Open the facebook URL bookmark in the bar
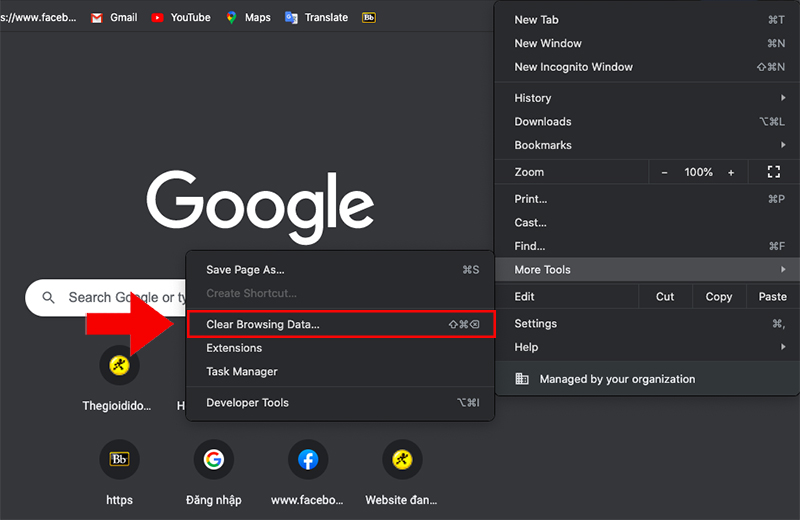The height and width of the screenshot is (520, 800). [x=38, y=18]
